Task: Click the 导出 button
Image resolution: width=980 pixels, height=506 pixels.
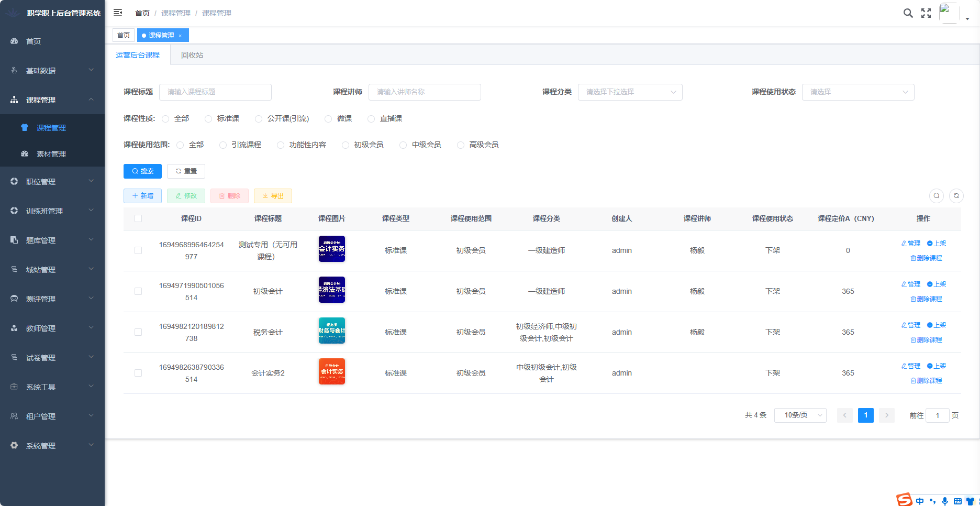Action: [273, 196]
